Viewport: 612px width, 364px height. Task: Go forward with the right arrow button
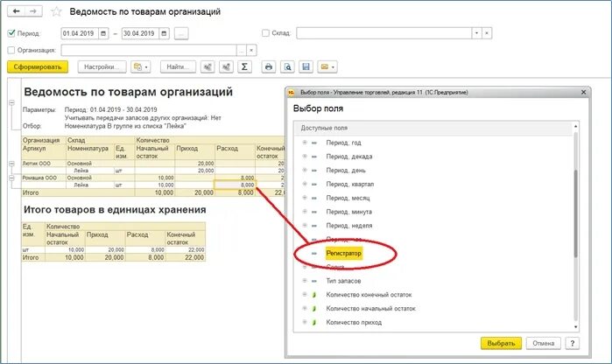point(33,11)
